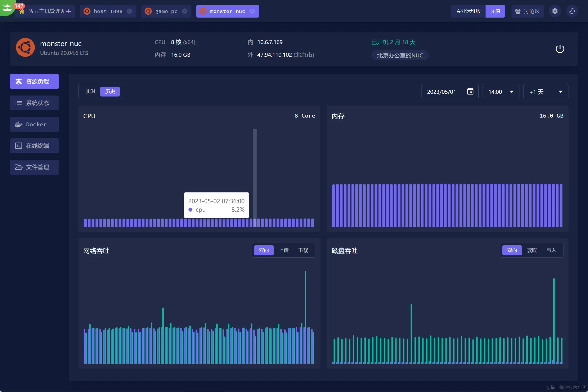Select 上传 upload for network throughput
Viewport: 588px width, 392px height.
[284, 250]
